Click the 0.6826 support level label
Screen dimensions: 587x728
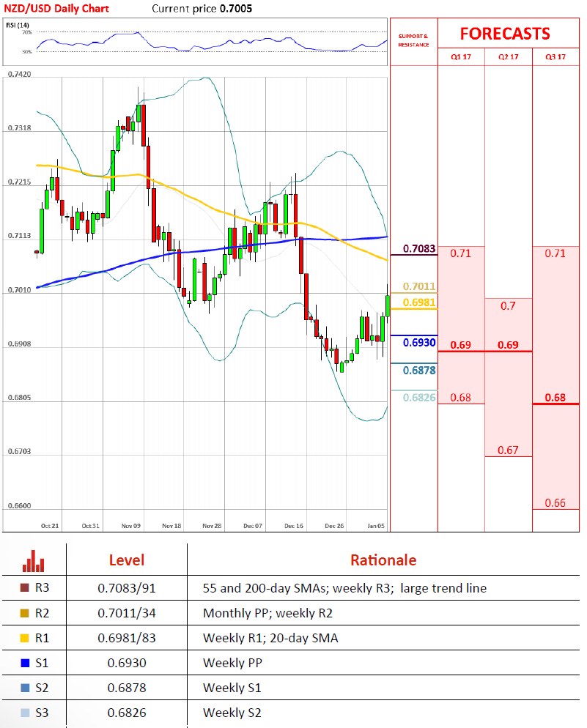point(419,398)
